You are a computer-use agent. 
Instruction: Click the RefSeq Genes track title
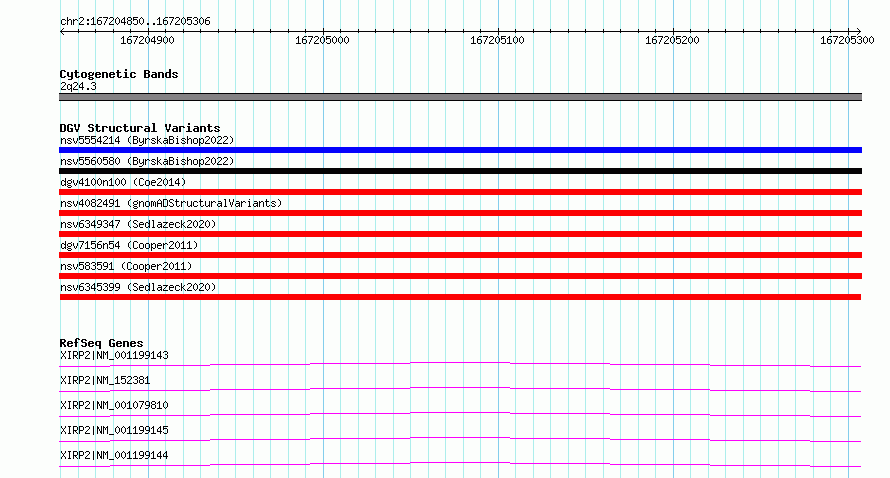pos(101,343)
